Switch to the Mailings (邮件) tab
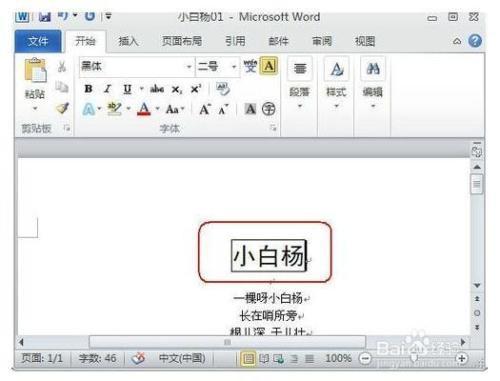500x381 pixels. (x=278, y=41)
